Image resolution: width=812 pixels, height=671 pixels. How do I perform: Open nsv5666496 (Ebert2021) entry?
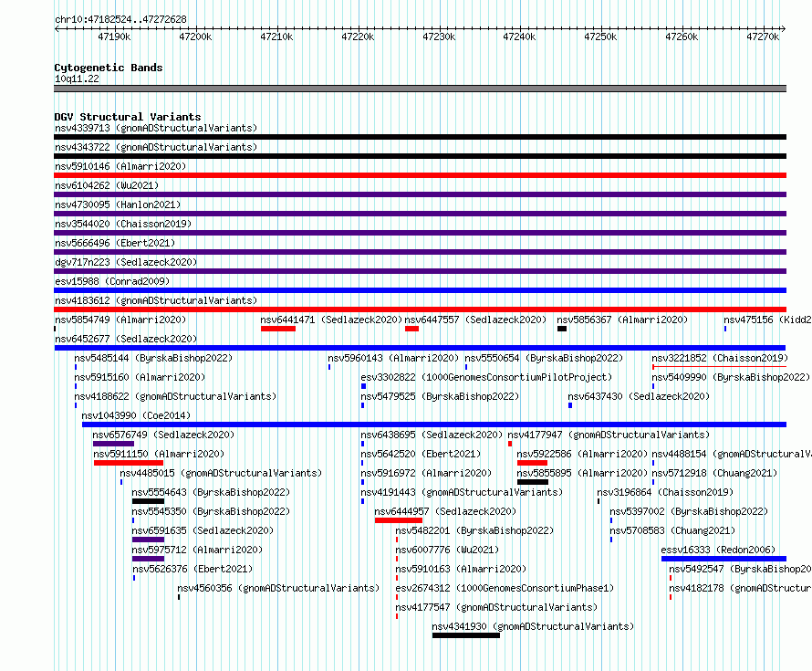115,243
